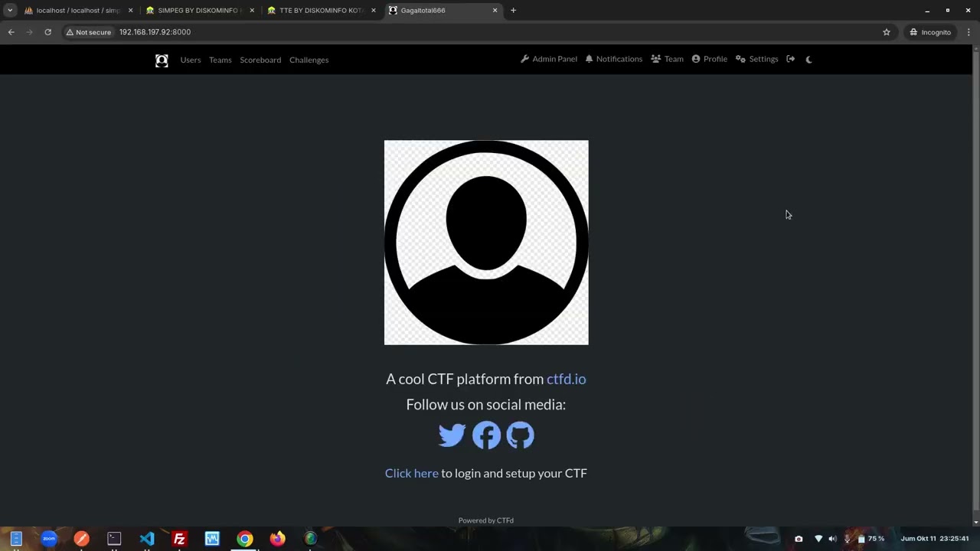980x551 pixels.
Task: Open the volume speaker tray icon
Action: (x=832, y=539)
